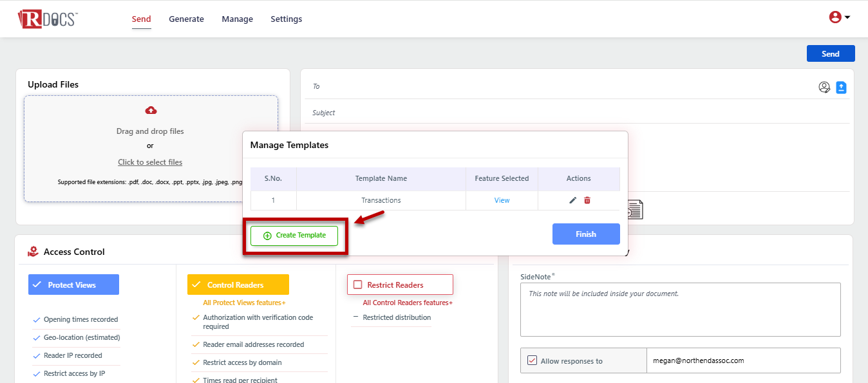Click the Access Control shield icon

point(33,252)
